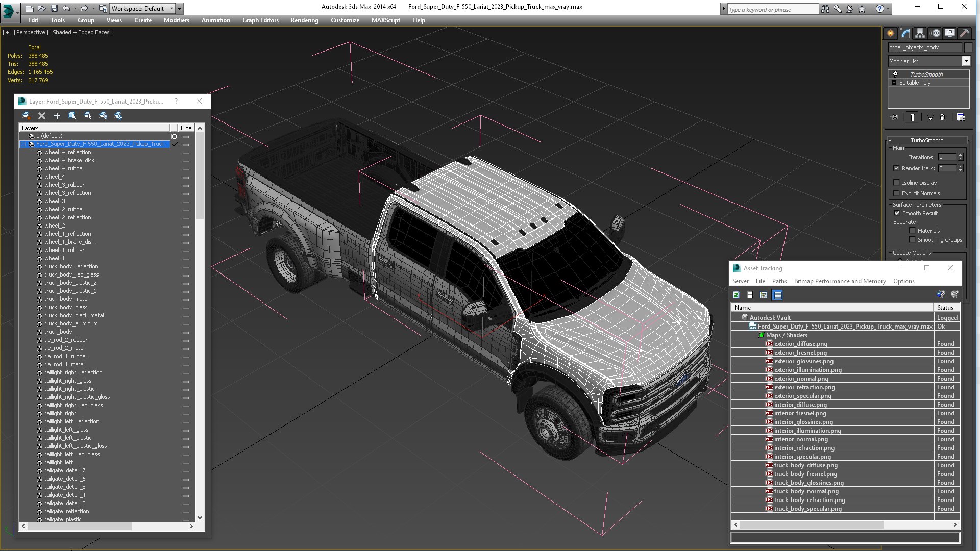Click Add Selected Objects plus icon
Image resolution: width=980 pixels, height=551 pixels.
pyautogui.click(x=57, y=116)
